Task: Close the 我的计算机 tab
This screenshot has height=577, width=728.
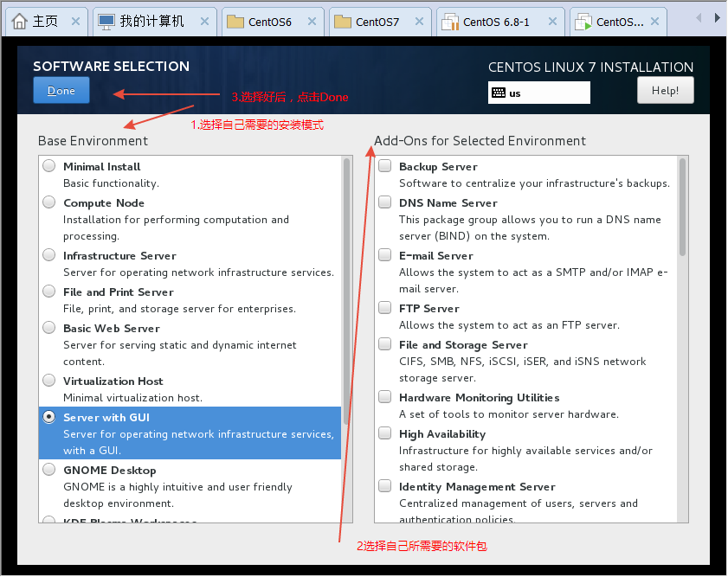Action: (204, 22)
